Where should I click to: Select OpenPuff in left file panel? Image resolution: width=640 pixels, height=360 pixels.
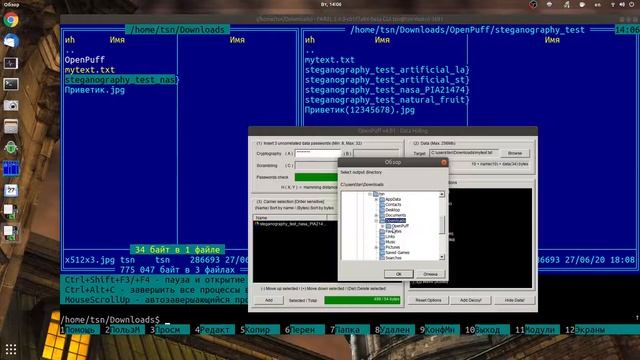click(84, 60)
